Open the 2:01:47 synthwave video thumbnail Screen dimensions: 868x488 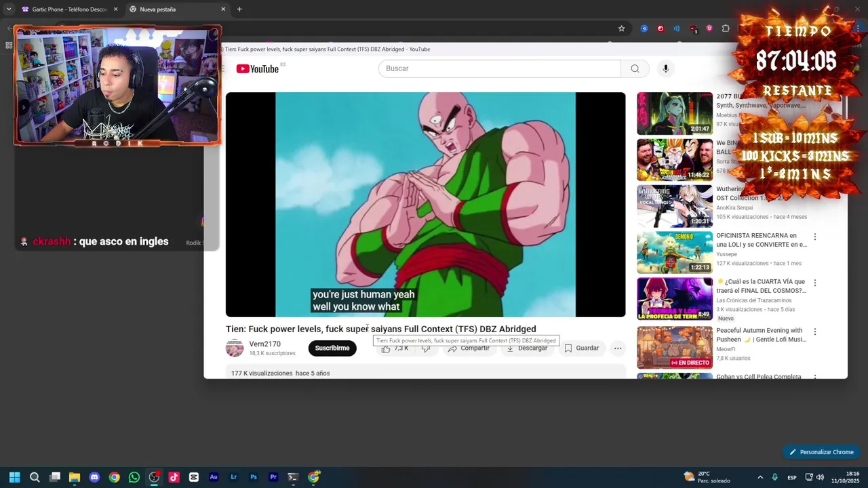click(x=675, y=114)
